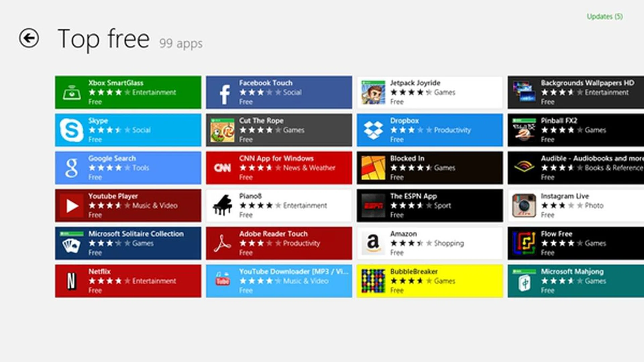
Task: Open the BubbleBreaker yellow tile
Action: click(x=430, y=281)
